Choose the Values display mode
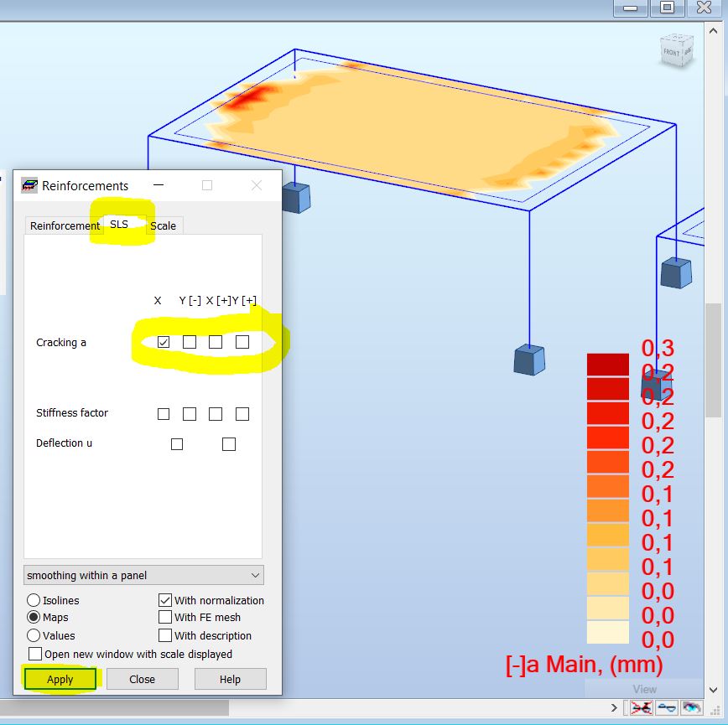This screenshot has height=725, width=728. tap(34, 635)
